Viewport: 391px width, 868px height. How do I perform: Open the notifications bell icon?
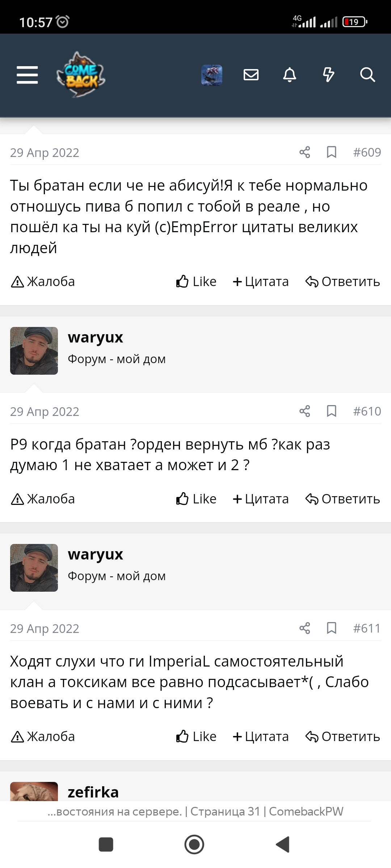point(290,75)
